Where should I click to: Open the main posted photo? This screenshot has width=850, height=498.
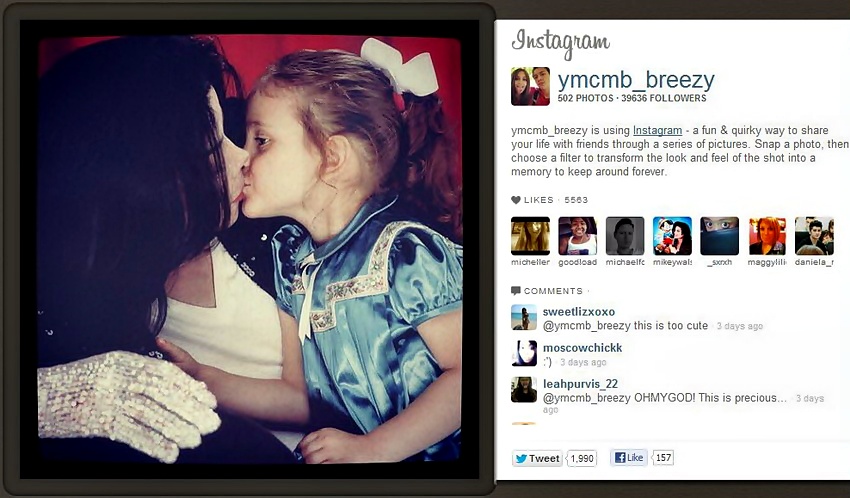click(x=249, y=250)
